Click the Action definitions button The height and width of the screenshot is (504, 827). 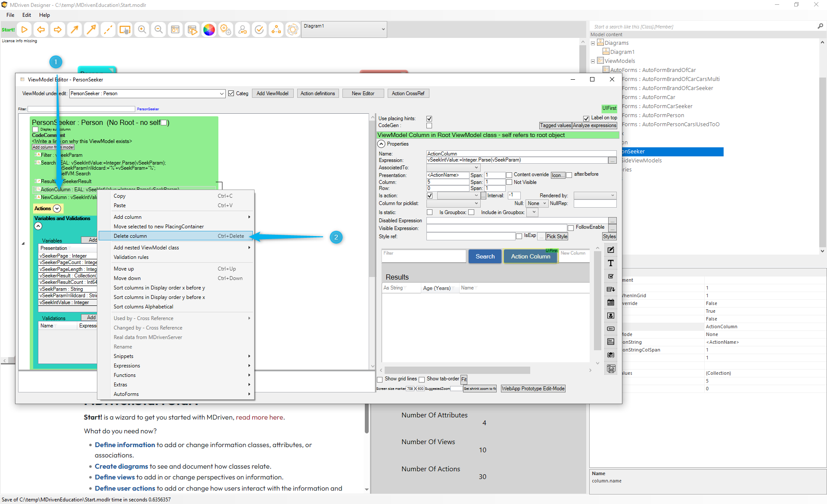(x=317, y=93)
